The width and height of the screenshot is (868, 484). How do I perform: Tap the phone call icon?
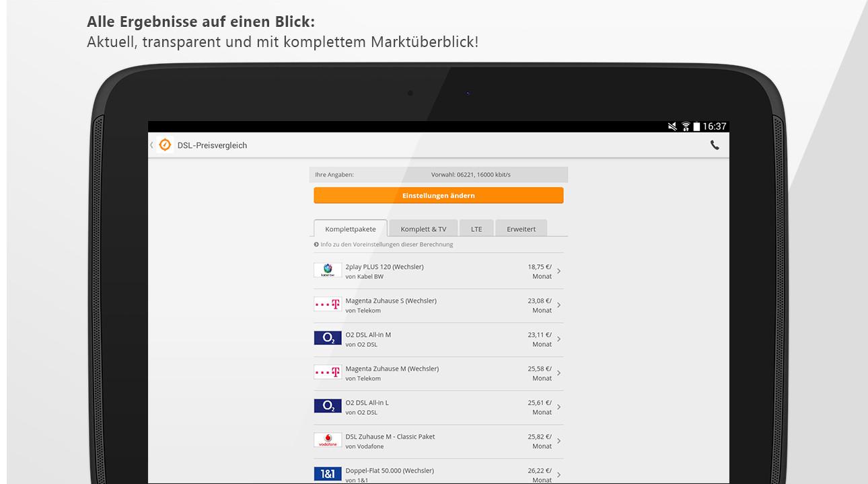[x=715, y=145]
